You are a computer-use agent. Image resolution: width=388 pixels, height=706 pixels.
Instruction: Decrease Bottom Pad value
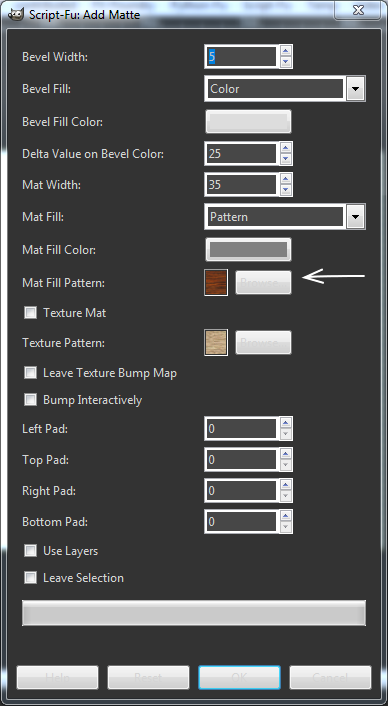point(286,527)
